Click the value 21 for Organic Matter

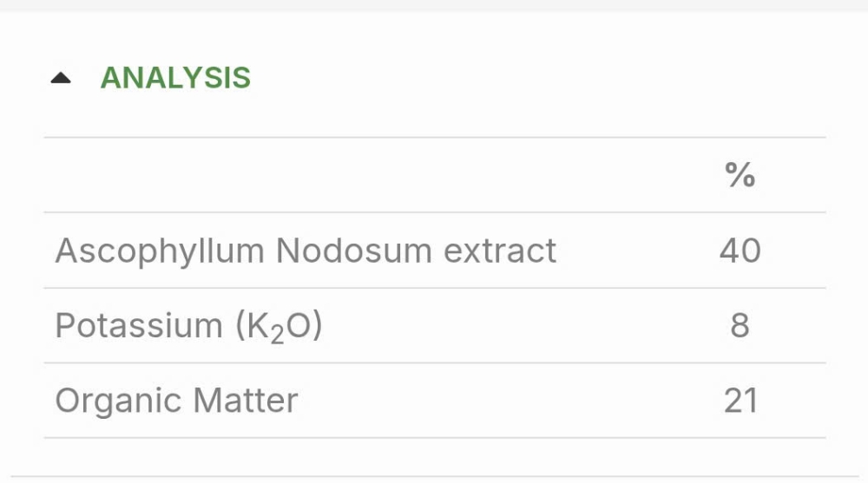click(x=740, y=401)
